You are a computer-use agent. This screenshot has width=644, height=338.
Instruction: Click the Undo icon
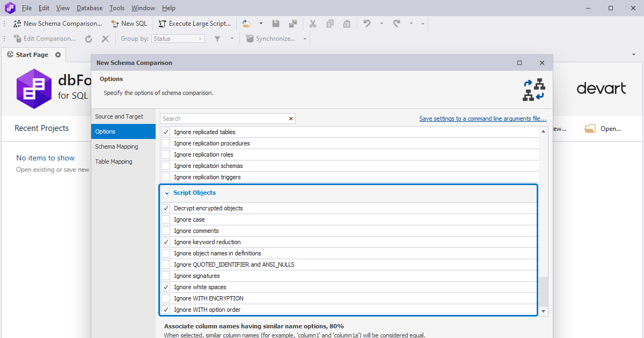366,23
